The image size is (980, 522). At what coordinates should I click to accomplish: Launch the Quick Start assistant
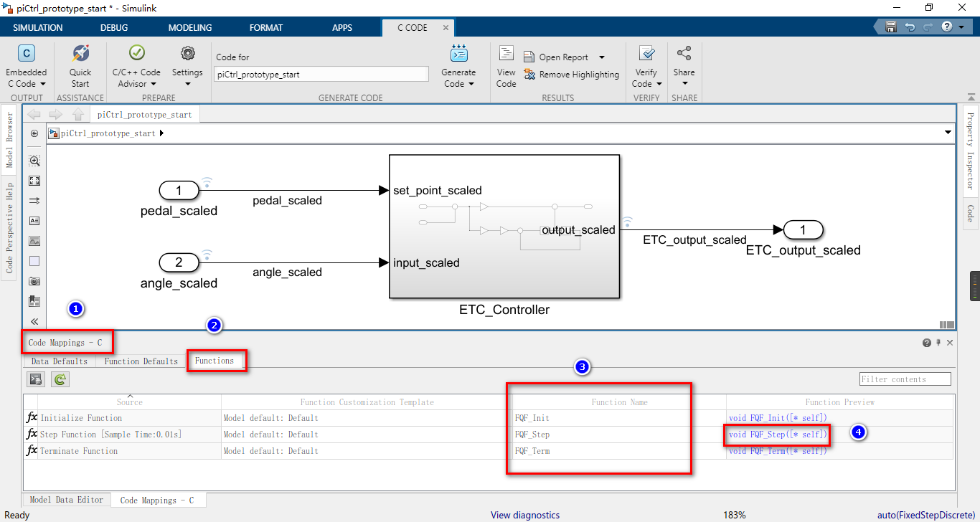pos(80,66)
